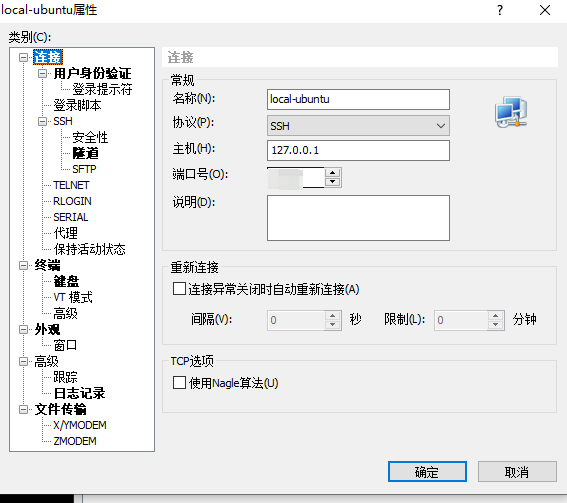Select 安全性 under SSH
The width and height of the screenshot is (567, 503).
pos(90,137)
